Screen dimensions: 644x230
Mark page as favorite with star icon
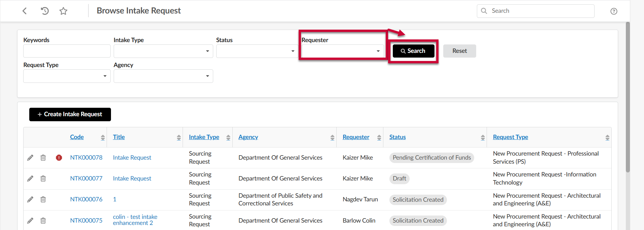click(x=63, y=11)
